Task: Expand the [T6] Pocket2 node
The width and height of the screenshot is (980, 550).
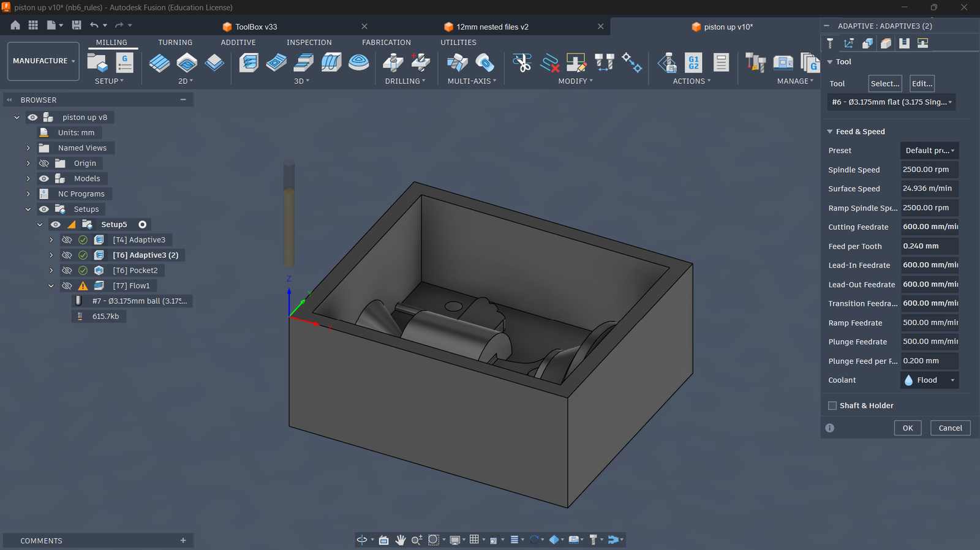Action: tap(51, 270)
